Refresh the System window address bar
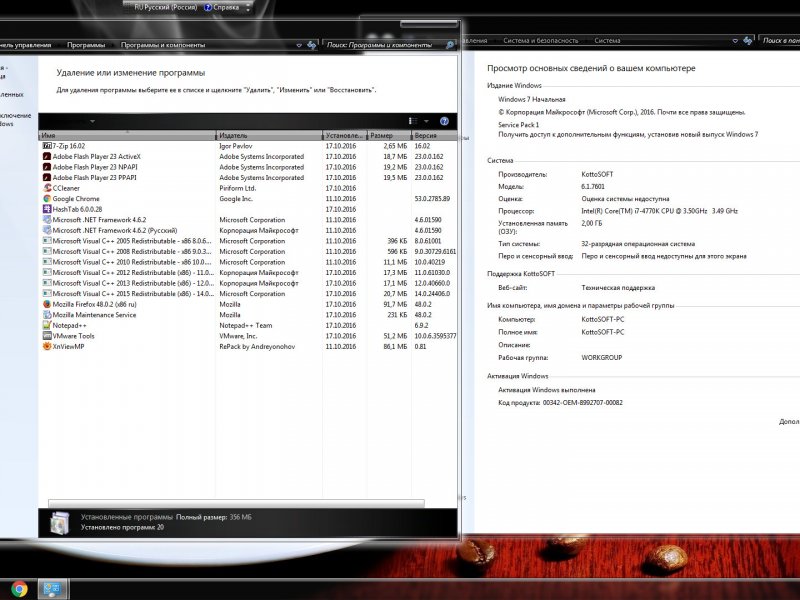This screenshot has height=600, width=800. coord(747,40)
